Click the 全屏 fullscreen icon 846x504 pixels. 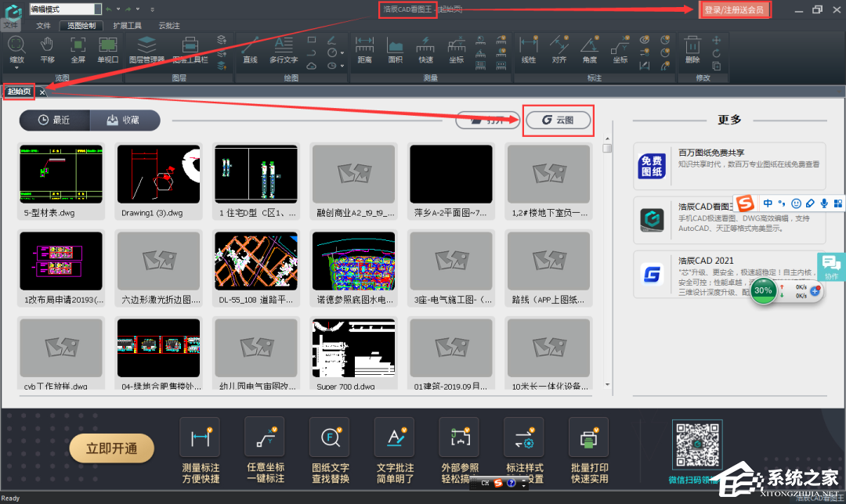[x=78, y=49]
